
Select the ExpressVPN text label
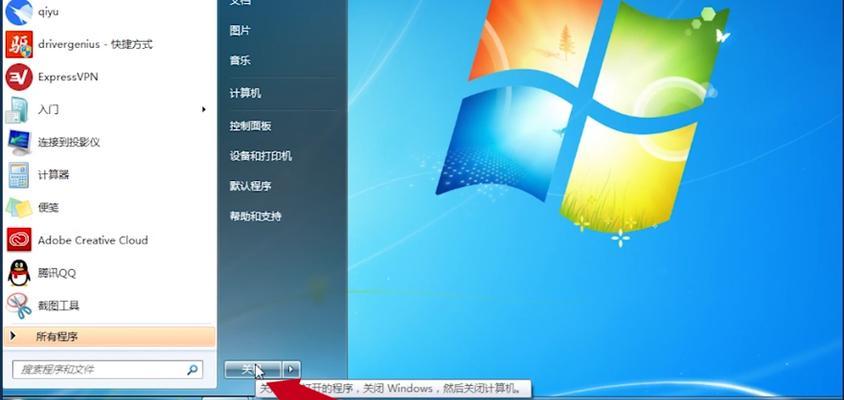point(68,77)
